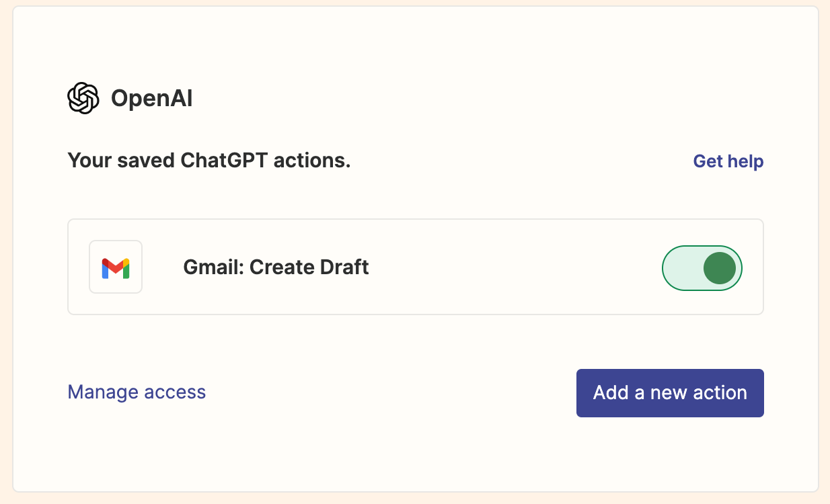The width and height of the screenshot is (830, 504).
Task: Click the white tile behind the Gmail icon
Action: [x=97, y=286]
